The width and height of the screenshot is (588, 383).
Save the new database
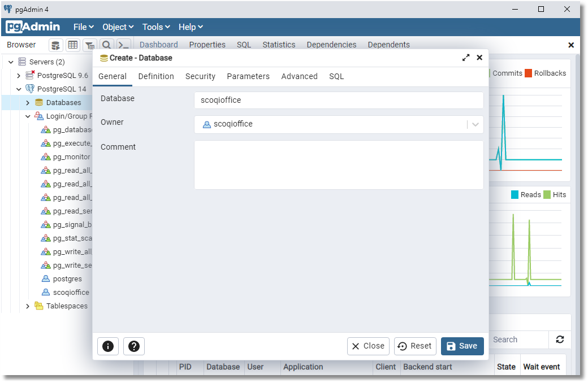point(462,346)
